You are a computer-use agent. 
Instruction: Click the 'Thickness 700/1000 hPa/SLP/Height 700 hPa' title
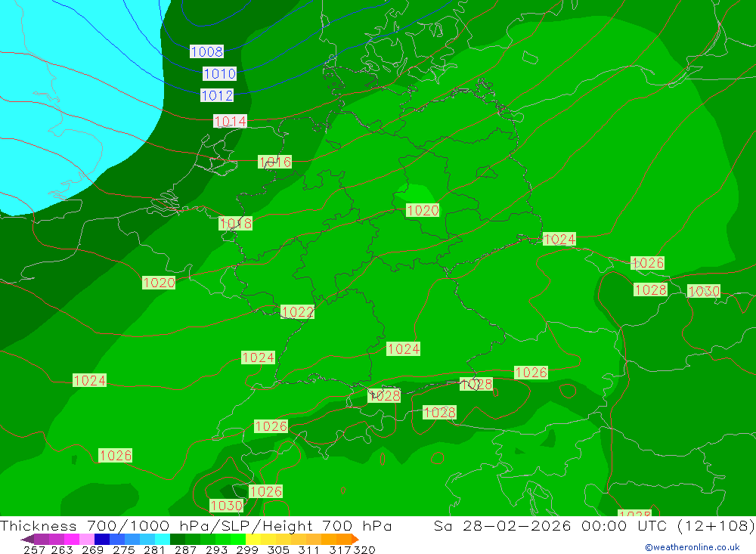coord(196,525)
